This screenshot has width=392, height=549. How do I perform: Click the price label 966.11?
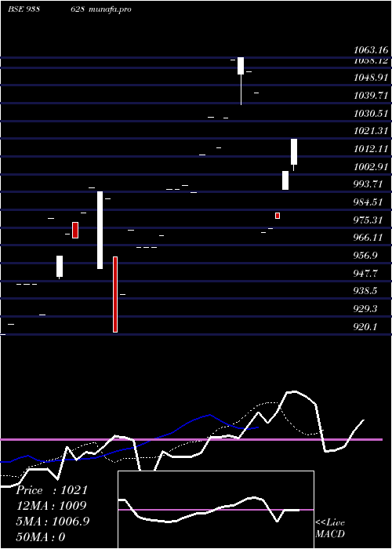click(x=368, y=238)
